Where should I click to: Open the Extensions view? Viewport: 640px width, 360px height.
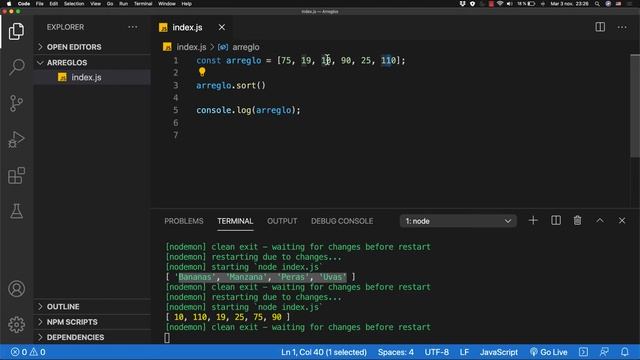tap(16, 176)
